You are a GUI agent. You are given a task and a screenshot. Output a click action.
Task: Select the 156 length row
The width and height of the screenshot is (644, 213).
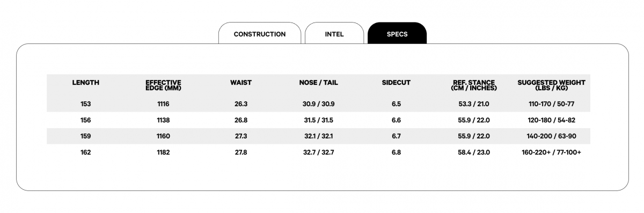[x=319, y=120]
